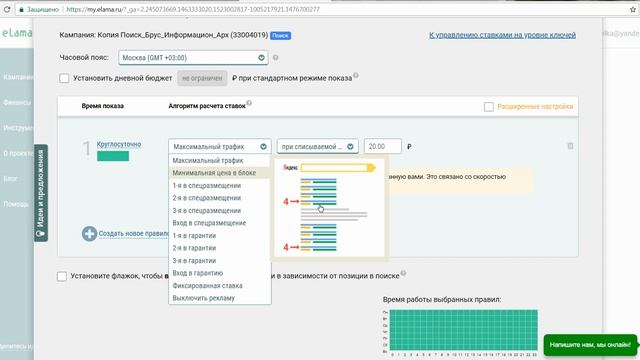Choose 'Выключить рекламу' option
Screen dimensions: 640x360
click(x=220, y=298)
